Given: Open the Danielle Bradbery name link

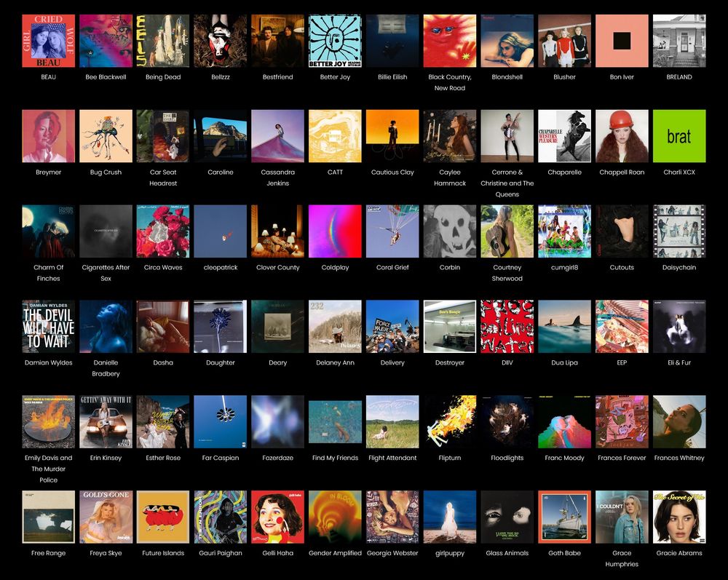Looking at the screenshot, I should coord(106,368).
